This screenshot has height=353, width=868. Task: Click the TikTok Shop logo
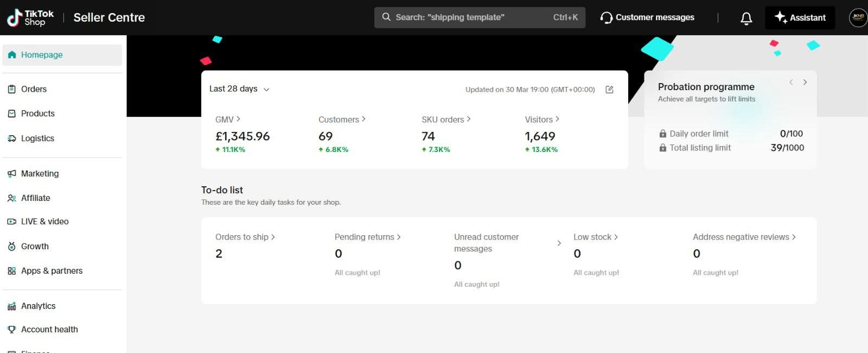click(30, 17)
